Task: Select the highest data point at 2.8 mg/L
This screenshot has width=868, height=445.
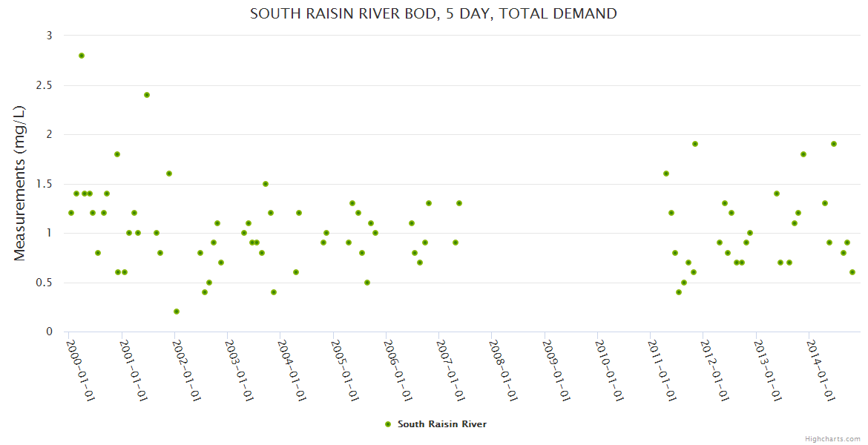Action: 82,56
